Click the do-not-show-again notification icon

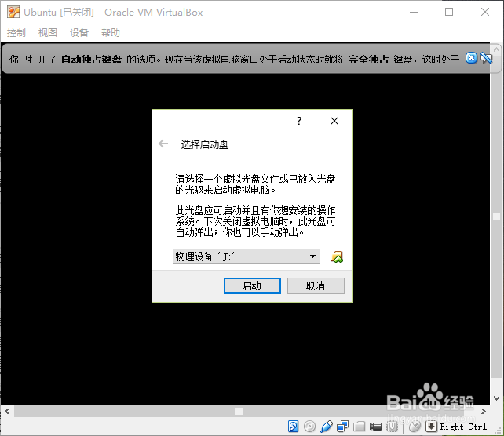pos(486,58)
